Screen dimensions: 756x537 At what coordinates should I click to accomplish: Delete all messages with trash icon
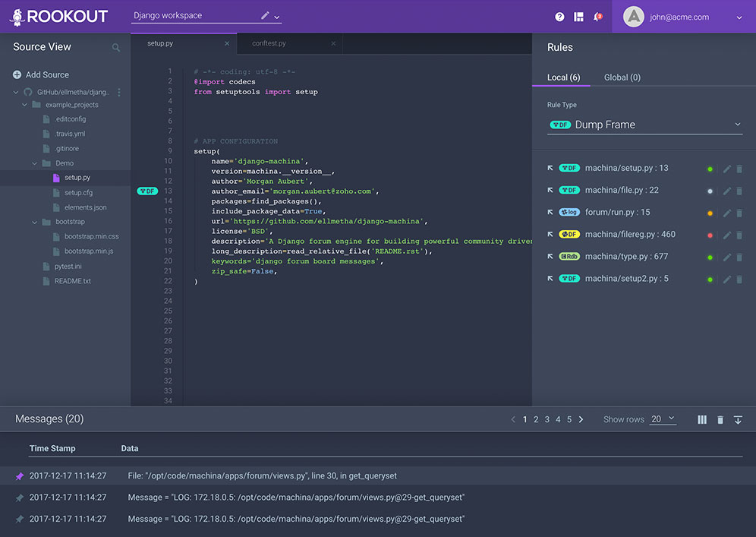[720, 419]
